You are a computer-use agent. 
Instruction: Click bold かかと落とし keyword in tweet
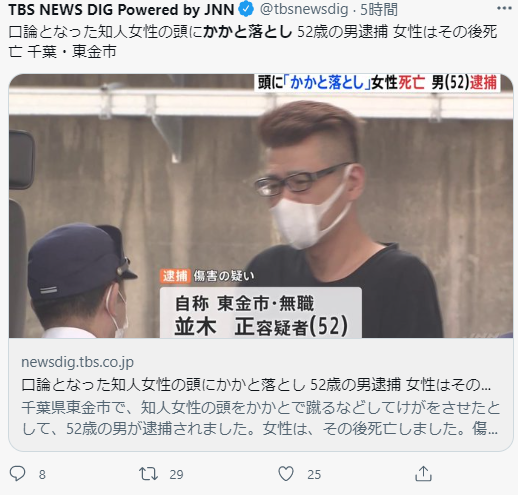(248, 32)
